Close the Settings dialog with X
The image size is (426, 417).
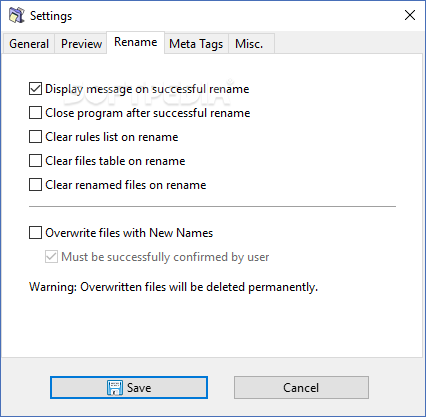[410, 15]
